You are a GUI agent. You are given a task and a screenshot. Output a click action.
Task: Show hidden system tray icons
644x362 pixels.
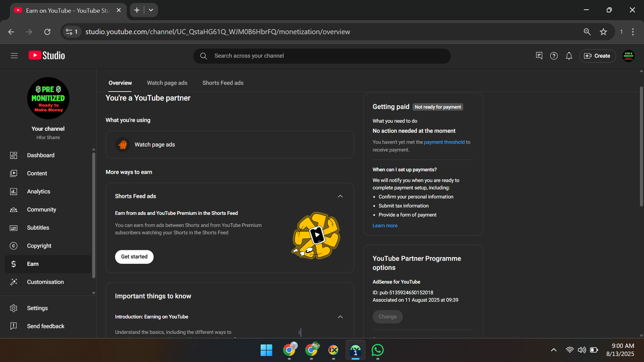tap(554, 350)
